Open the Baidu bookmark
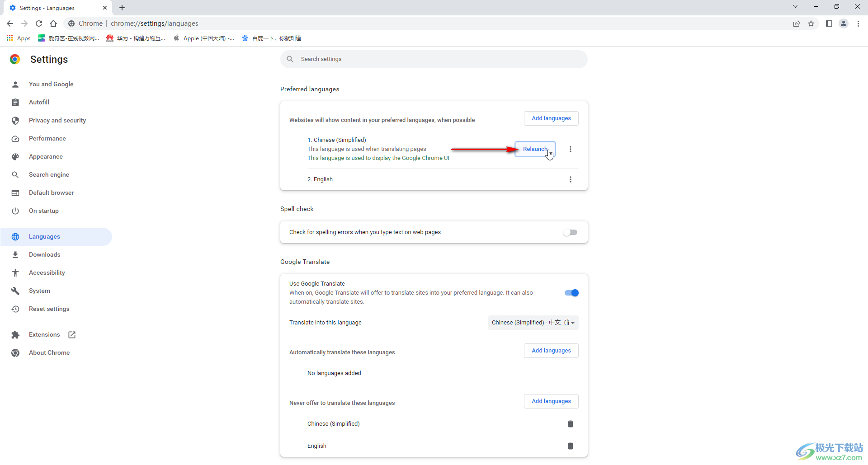868x465 pixels. click(271, 38)
